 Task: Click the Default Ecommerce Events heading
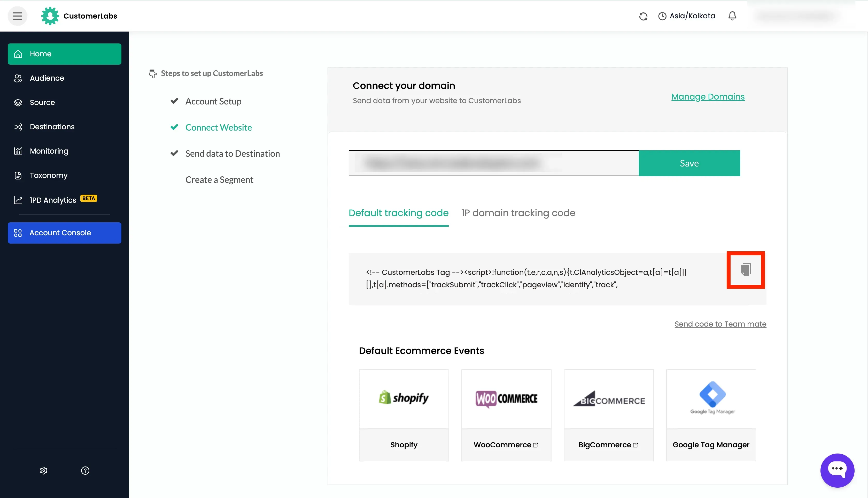(x=421, y=351)
